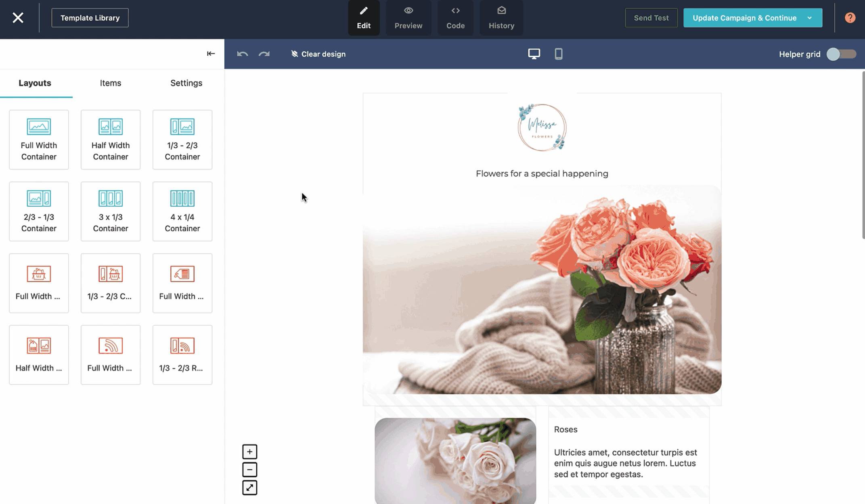Viewport: 865px width, 504px height.
Task: Click the fit-to-screen expand icon
Action: (x=249, y=487)
